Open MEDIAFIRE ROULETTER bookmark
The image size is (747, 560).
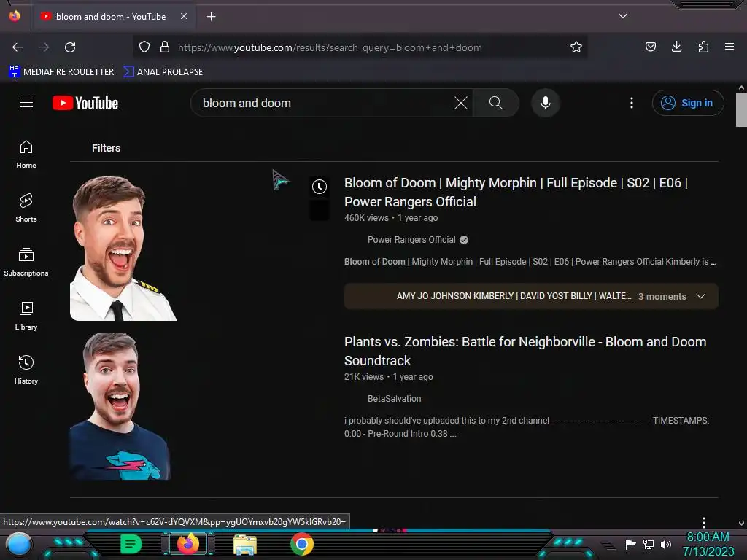tap(61, 72)
